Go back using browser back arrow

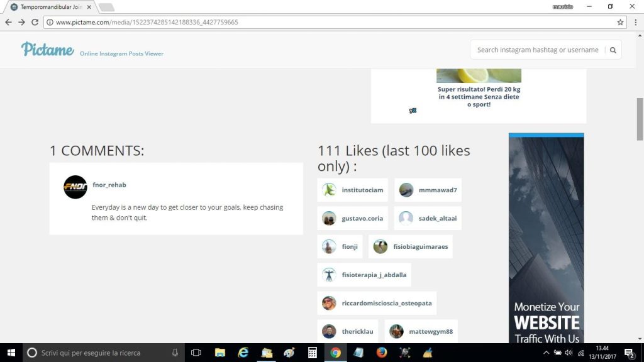click(8, 22)
